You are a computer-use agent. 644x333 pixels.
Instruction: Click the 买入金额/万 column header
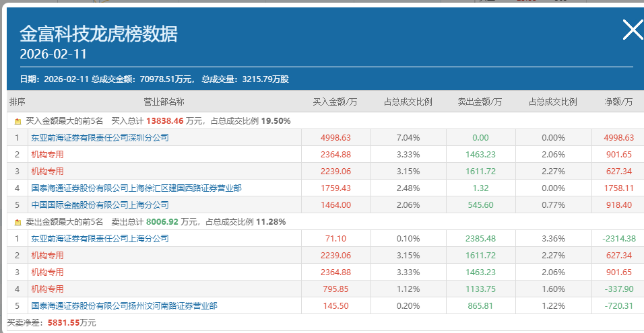click(335, 102)
